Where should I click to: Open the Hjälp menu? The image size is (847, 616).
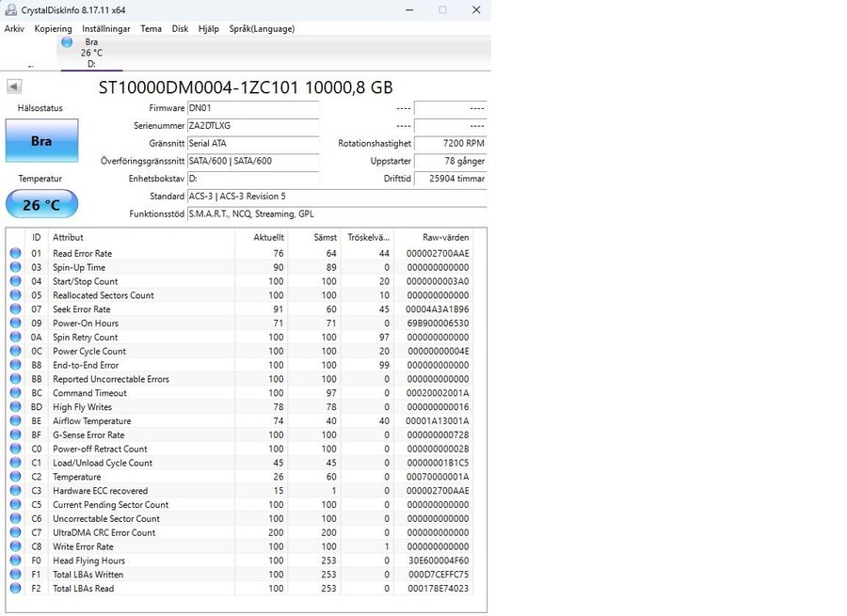click(209, 28)
